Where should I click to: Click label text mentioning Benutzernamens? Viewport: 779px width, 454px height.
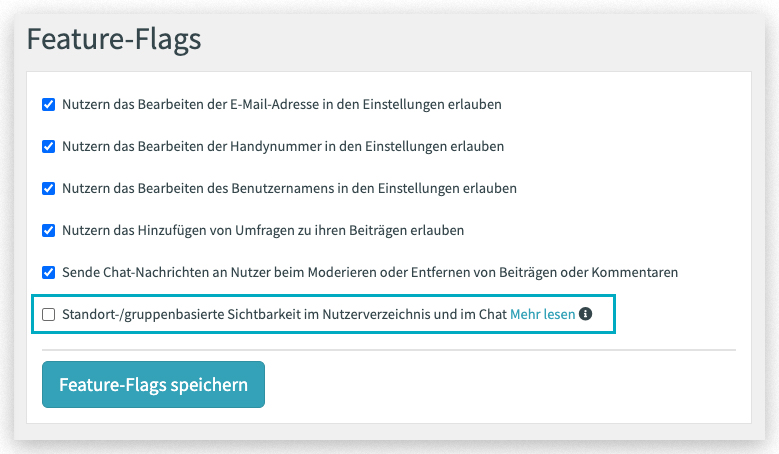tap(289, 188)
